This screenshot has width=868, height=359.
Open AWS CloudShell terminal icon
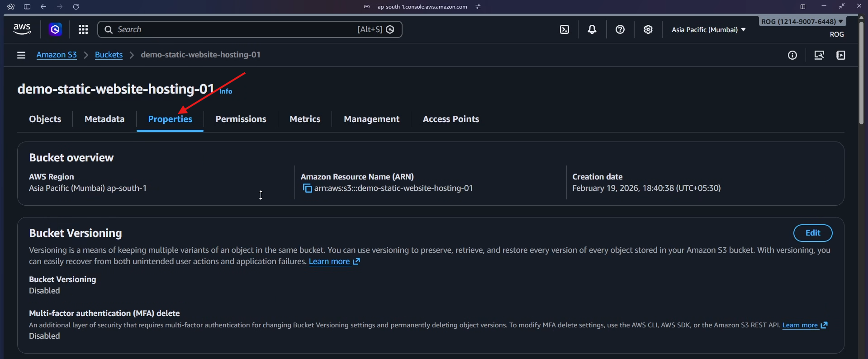click(564, 29)
